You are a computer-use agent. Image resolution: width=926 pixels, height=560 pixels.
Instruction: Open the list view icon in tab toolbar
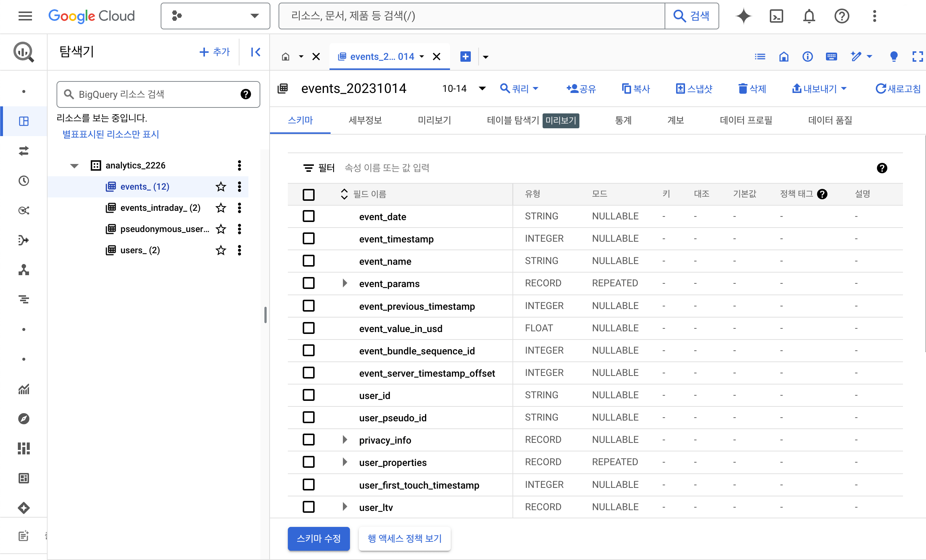tap(760, 57)
